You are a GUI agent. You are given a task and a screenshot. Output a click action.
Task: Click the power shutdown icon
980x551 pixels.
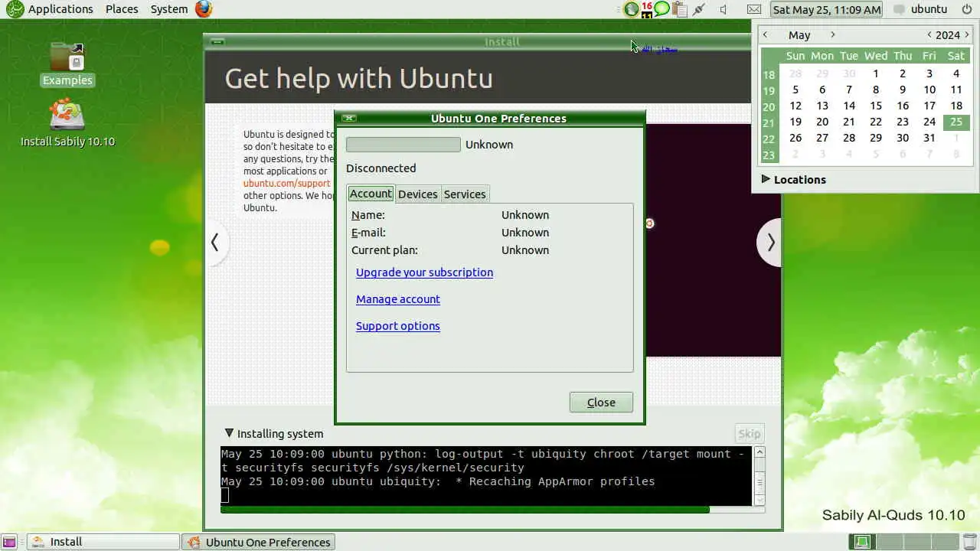tap(967, 9)
